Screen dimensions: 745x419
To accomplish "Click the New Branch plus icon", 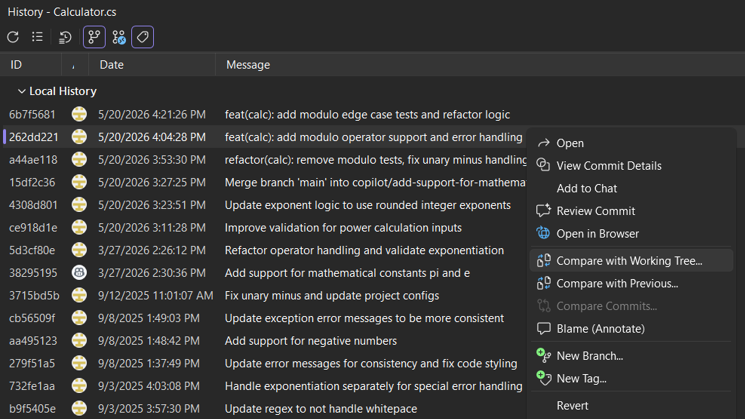I will click(x=544, y=355).
